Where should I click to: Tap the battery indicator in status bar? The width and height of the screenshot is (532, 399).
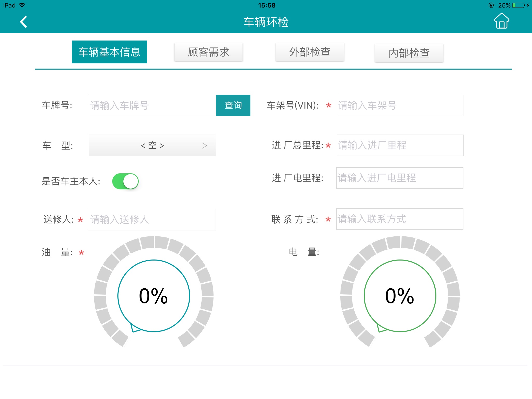coord(519,5)
